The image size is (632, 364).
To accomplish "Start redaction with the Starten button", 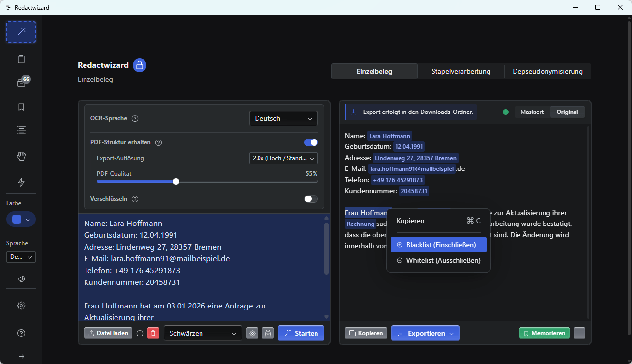I will (301, 333).
